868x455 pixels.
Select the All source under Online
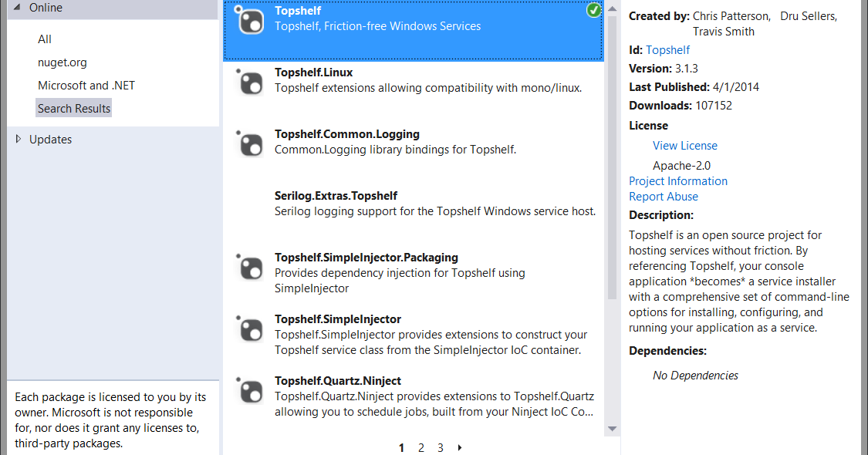coord(45,39)
